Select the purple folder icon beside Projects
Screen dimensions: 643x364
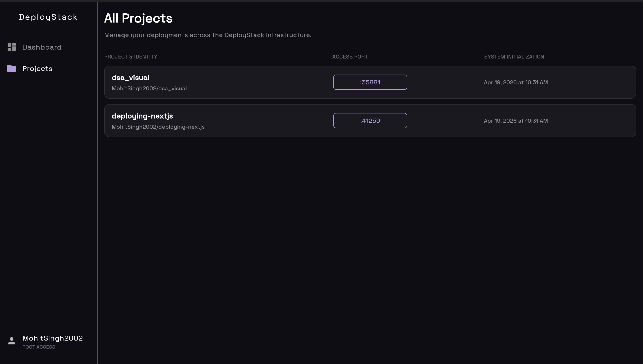(11, 68)
